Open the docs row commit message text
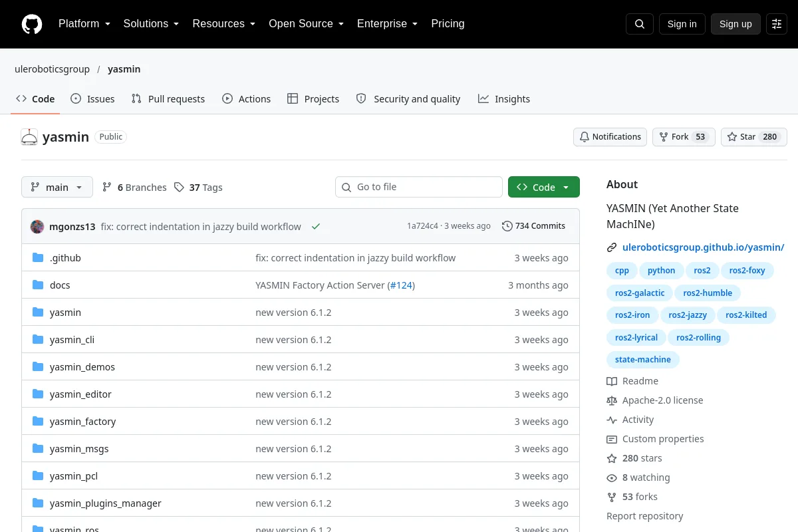 (x=335, y=285)
